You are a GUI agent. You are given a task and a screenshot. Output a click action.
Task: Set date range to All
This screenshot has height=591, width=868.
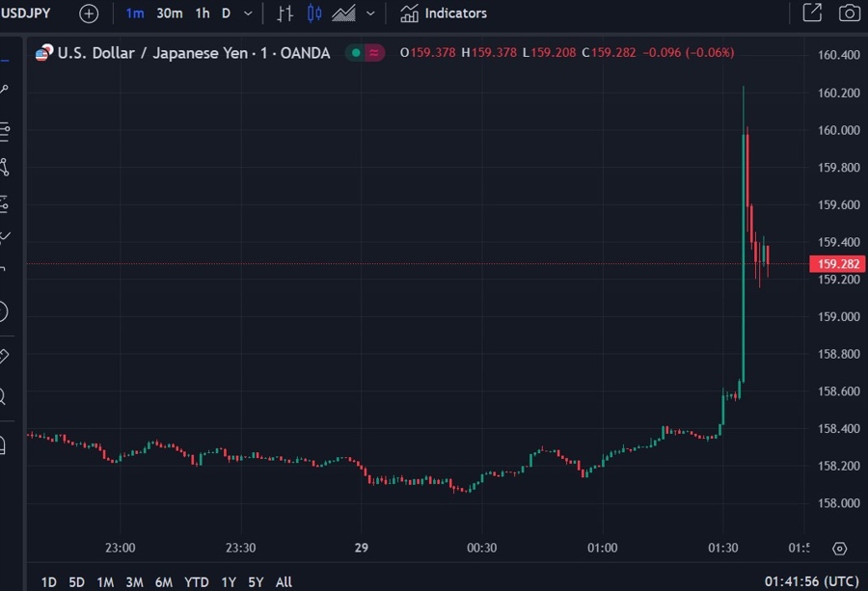pos(284,582)
